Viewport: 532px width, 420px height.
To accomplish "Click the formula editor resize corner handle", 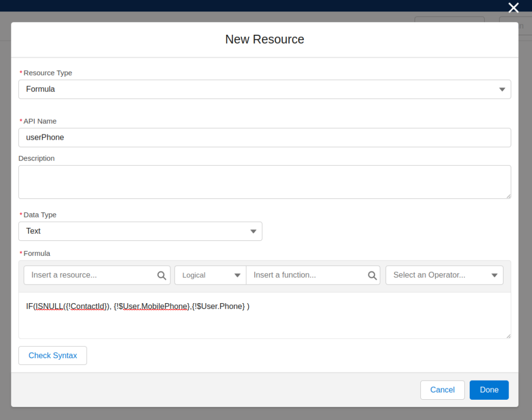I will (x=508, y=336).
